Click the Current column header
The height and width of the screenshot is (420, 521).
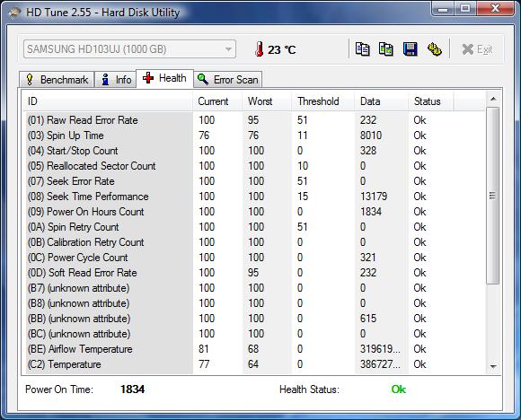217,101
